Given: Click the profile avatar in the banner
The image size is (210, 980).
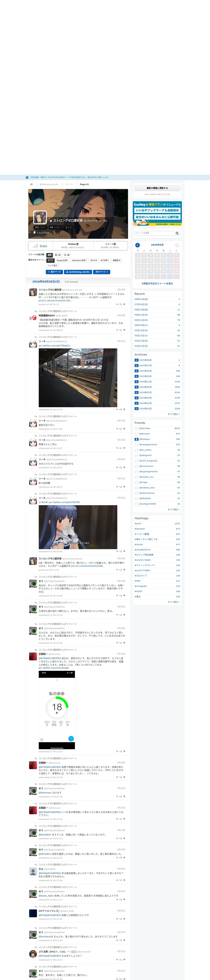Looking at the screenshot, I should [x=40, y=217].
